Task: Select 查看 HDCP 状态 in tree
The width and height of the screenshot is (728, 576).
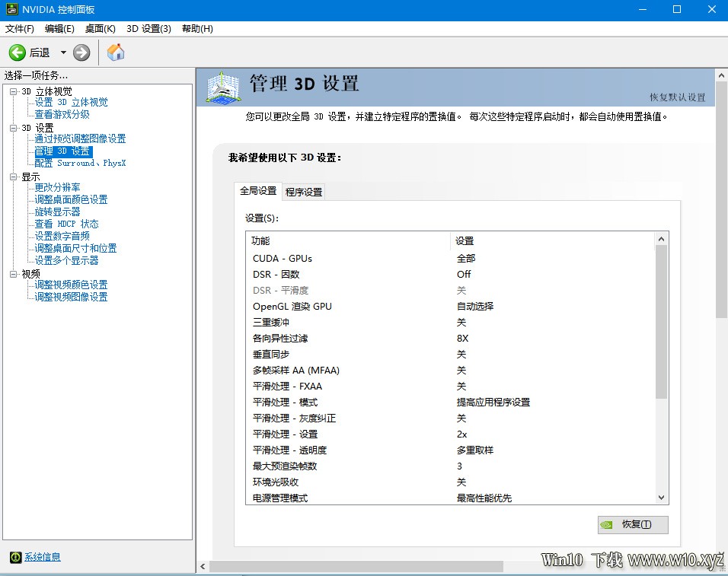Action: pyautogui.click(x=66, y=224)
